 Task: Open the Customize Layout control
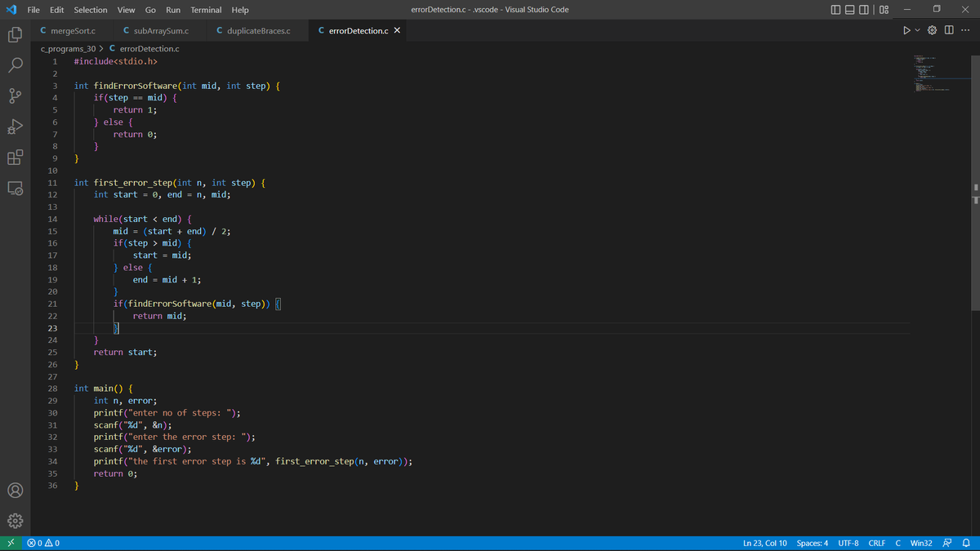(x=883, y=9)
